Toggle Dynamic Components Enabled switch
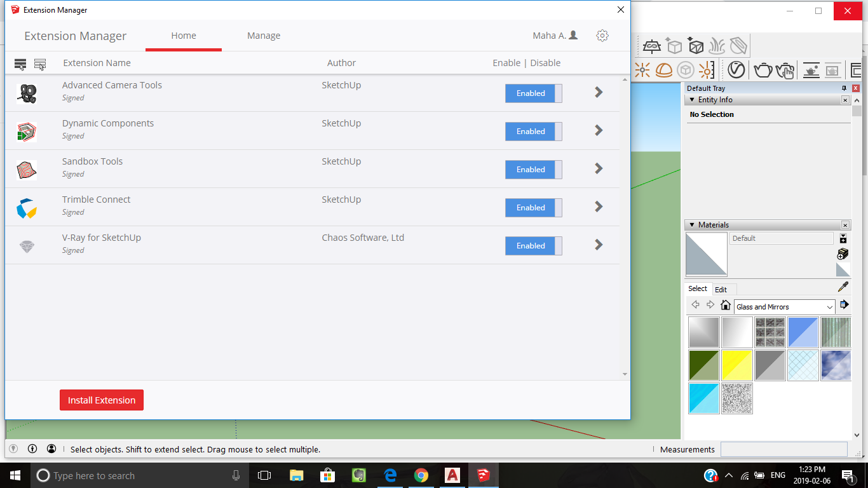Viewport: 868px width, 488px height. click(534, 132)
